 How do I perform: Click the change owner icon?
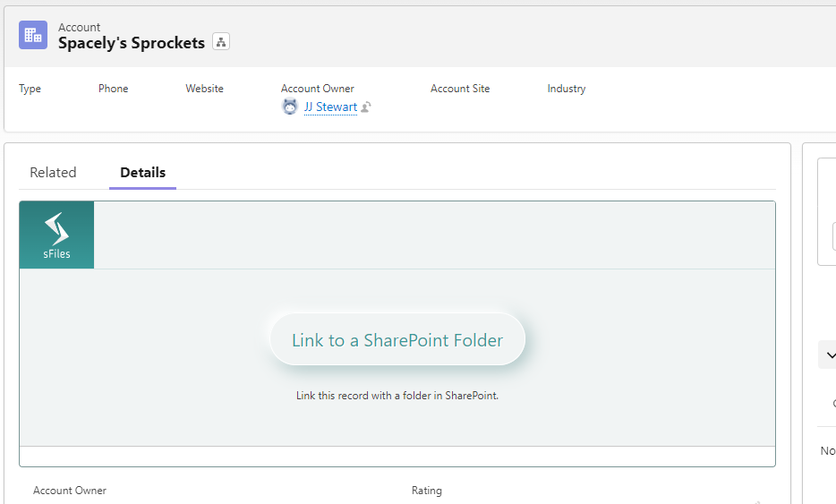pyautogui.click(x=366, y=107)
